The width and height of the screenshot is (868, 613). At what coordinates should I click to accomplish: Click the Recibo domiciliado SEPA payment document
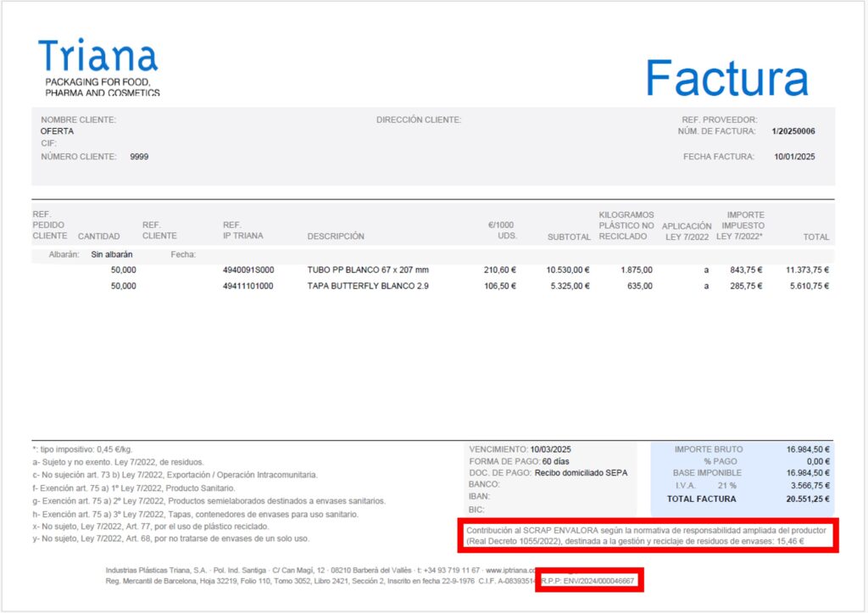[x=581, y=473]
